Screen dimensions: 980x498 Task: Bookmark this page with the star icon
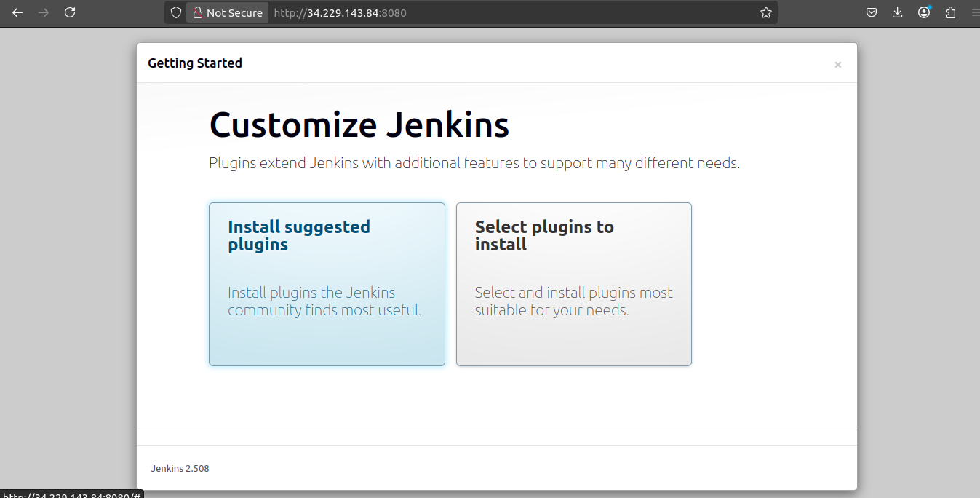tap(765, 12)
